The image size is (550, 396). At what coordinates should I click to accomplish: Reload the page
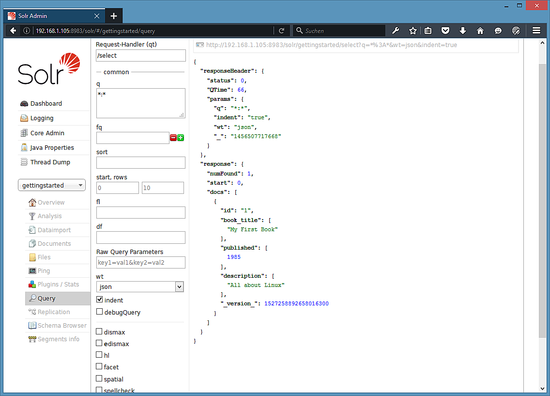[x=281, y=31]
